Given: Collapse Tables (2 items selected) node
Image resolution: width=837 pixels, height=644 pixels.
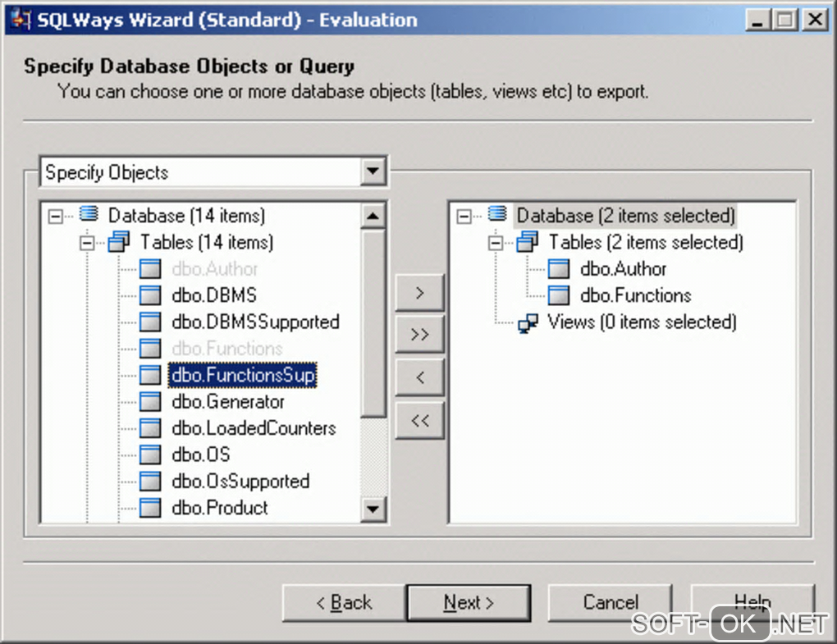Looking at the screenshot, I should pos(496,244).
